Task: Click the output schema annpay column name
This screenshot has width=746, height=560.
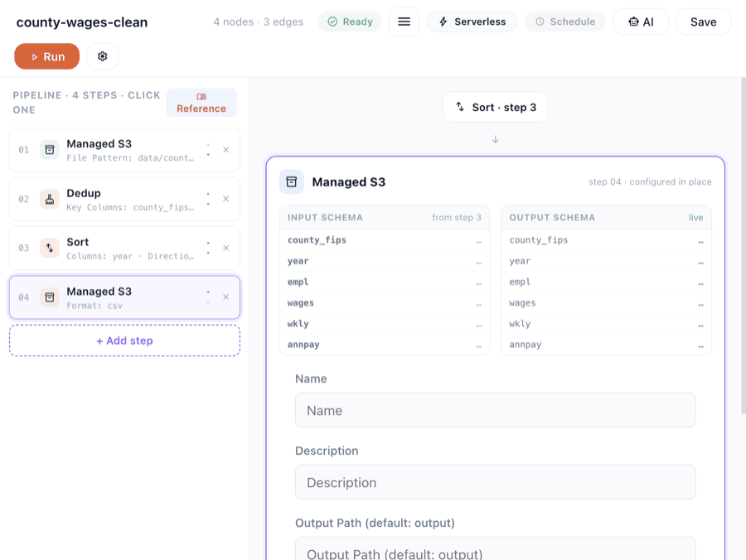Action: click(525, 345)
